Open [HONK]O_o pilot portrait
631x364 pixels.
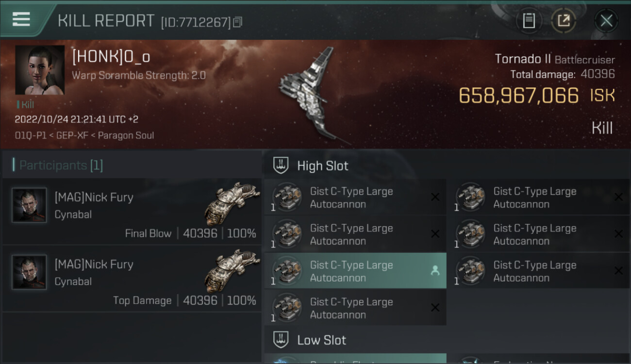click(x=40, y=70)
